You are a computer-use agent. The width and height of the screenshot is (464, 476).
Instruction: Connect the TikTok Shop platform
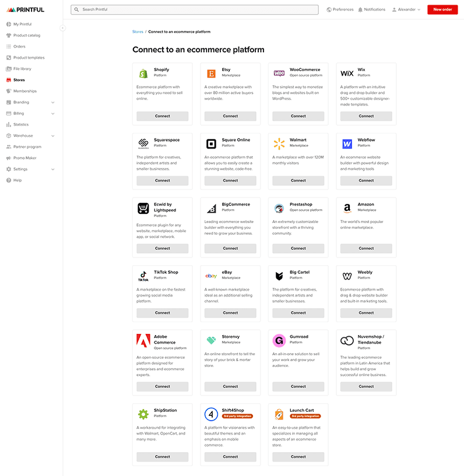tap(163, 313)
